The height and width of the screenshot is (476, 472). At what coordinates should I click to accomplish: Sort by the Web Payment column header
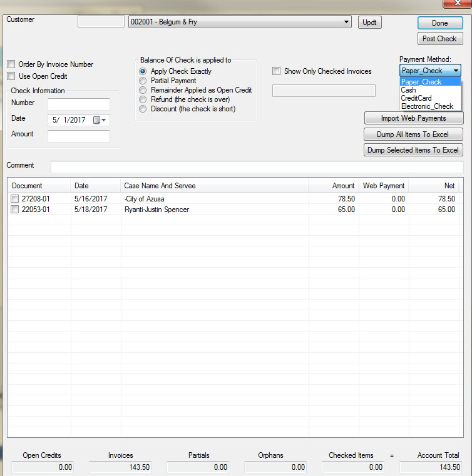384,186
